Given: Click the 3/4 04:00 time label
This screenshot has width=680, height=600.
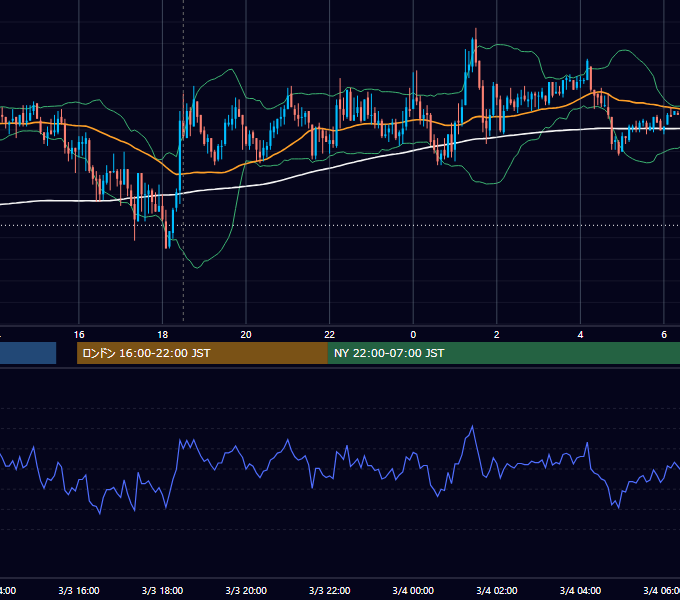Looking at the screenshot, I should tap(580, 590).
